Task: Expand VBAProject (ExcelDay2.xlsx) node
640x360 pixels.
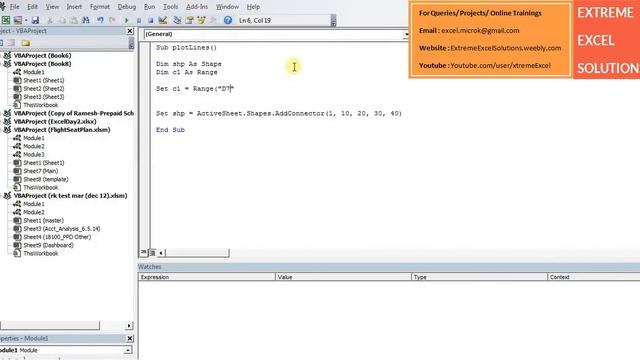Action: 1,122
